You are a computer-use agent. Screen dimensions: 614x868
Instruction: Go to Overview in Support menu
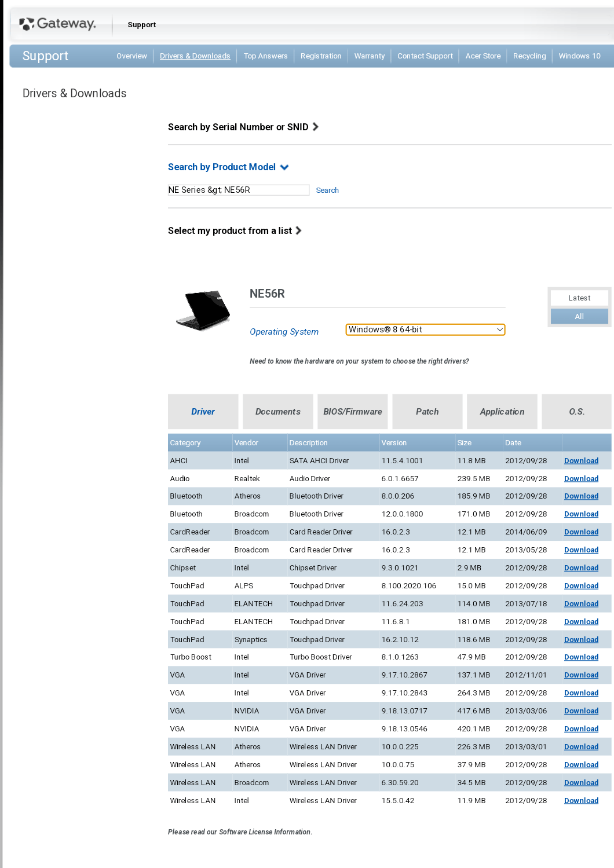tap(131, 56)
